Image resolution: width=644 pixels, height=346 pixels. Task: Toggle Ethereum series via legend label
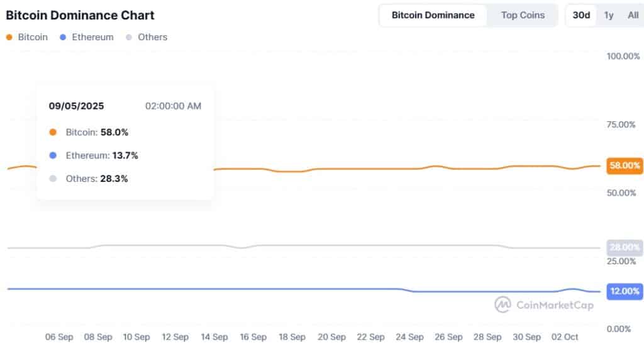(x=92, y=37)
